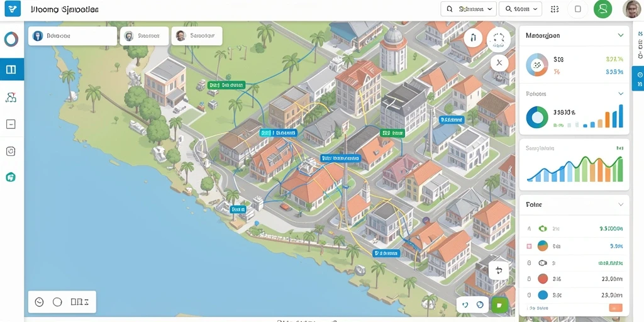Click the orange button at panel bottom
The width and height of the screenshot is (644, 322).
coord(615,308)
